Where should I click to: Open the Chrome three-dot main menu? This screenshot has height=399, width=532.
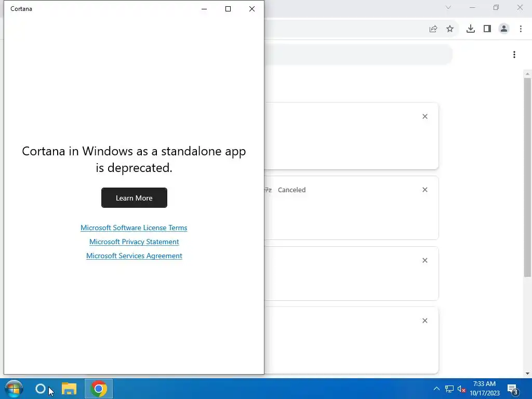[x=521, y=29]
